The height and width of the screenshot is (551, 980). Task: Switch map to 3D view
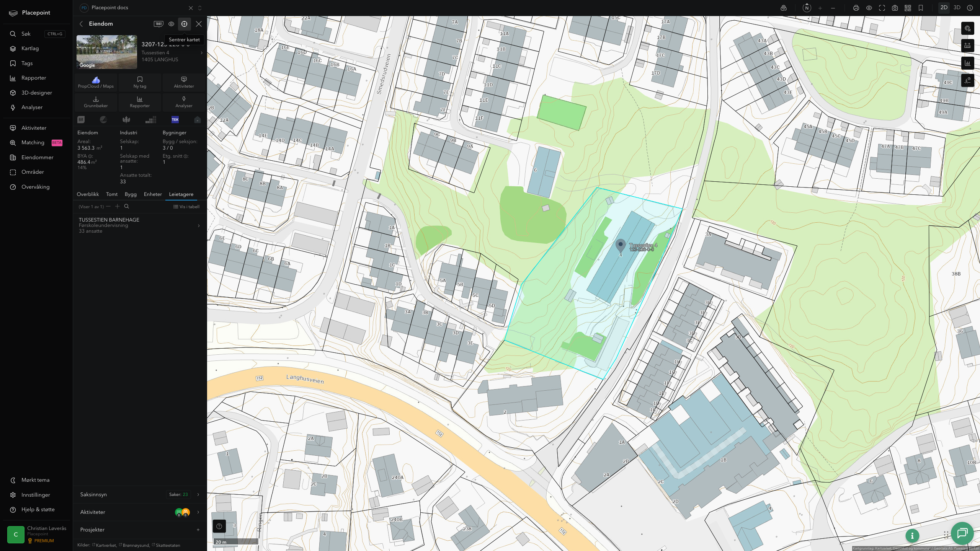(957, 8)
